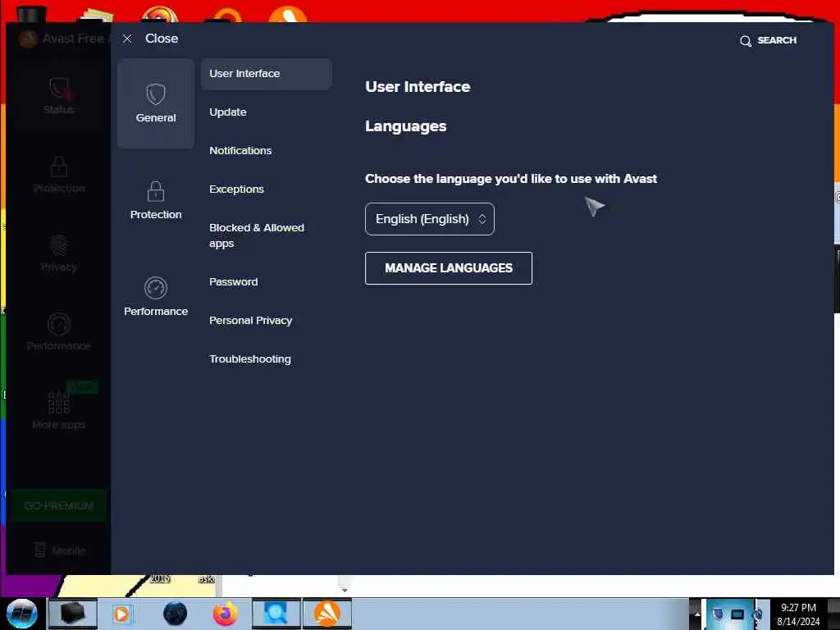Viewport: 840px width, 630px height.
Task: Open the magnifier taskbar app
Action: pos(276,614)
